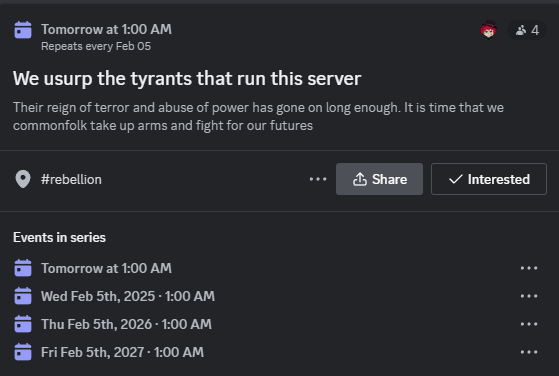Open options for the Thu Feb 5th, 2026 event
Viewport: 559px width, 376px height.
[529, 324]
